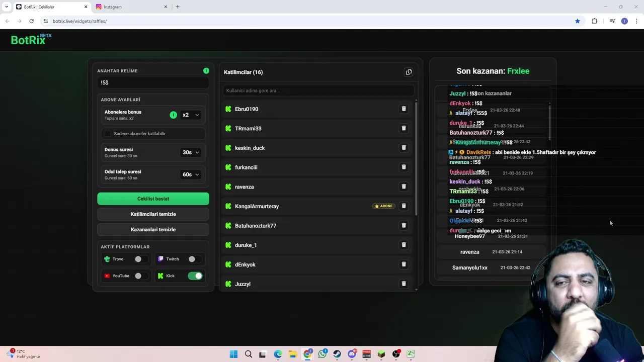This screenshot has width=644, height=362.
Task: Open Chrome tab search dropdown arrow
Action: click(7, 7)
